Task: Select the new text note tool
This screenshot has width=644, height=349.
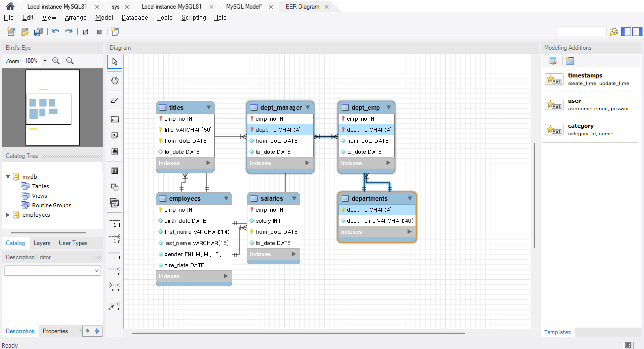Action: coord(115,135)
